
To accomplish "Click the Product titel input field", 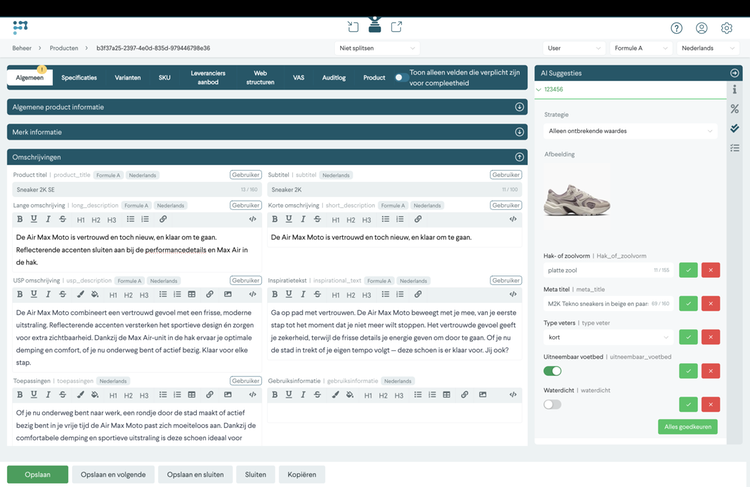I will point(137,190).
